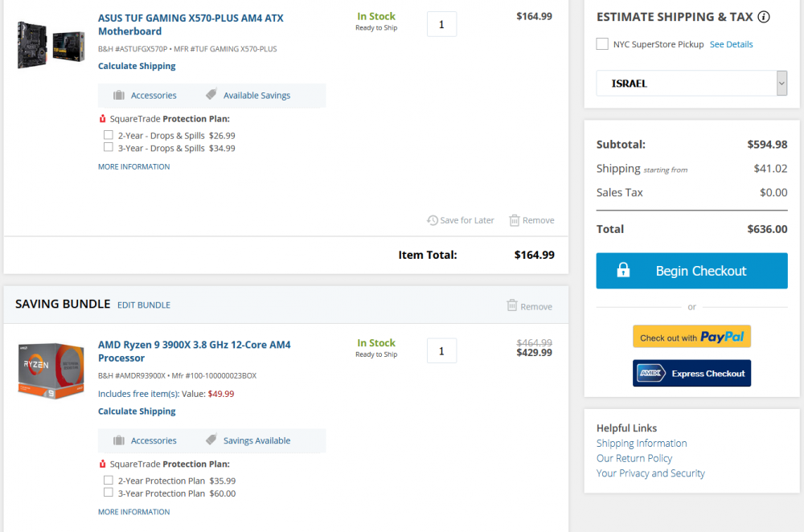Viewport: 804px width, 532px height.
Task: Open the Ryzen Savings Available tab
Action: coord(248,440)
